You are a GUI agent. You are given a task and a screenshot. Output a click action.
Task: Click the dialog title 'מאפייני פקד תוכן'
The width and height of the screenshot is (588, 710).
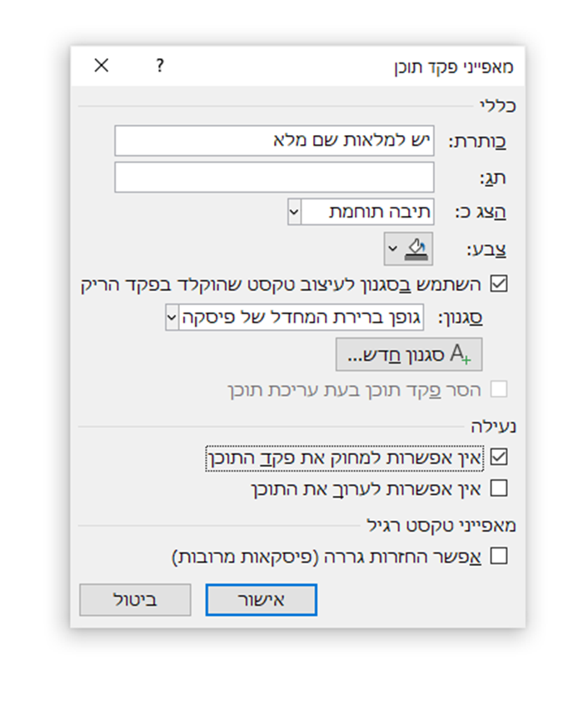coord(454,67)
